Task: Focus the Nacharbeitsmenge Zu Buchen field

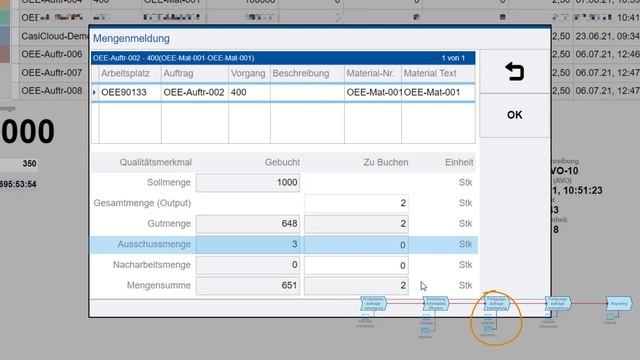Action: point(356,265)
